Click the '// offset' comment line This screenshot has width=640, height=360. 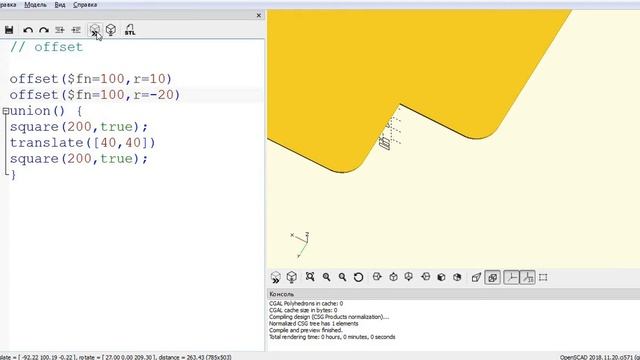click(x=47, y=47)
